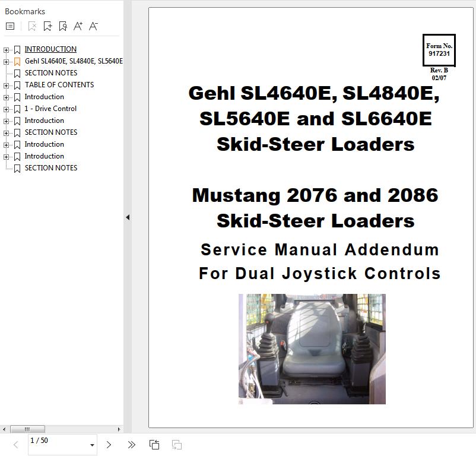This screenshot has width=476, height=456.
Task: Open the page number dropdown arrow
Action: (92, 445)
